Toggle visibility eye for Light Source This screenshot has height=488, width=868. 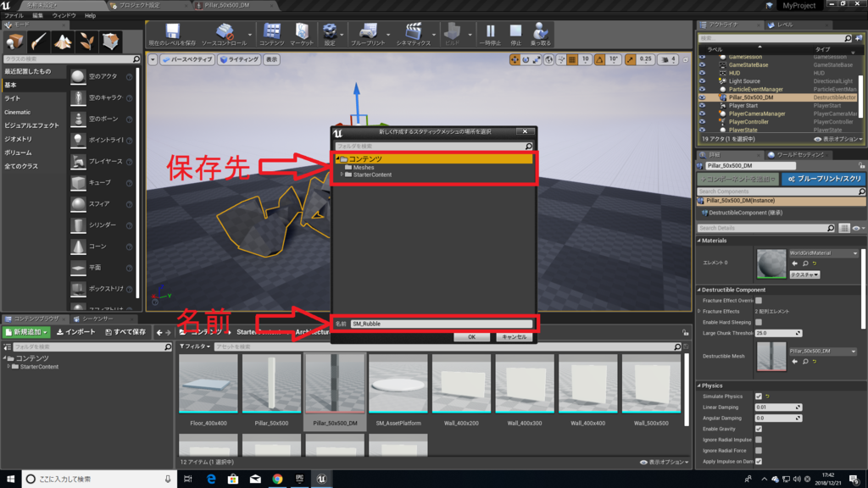tap(702, 80)
